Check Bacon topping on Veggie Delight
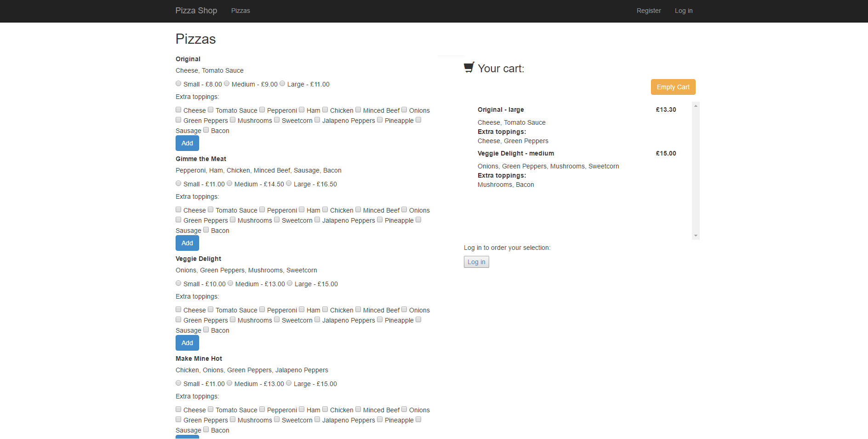The width and height of the screenshot is (868, 439). coord(206,330)
